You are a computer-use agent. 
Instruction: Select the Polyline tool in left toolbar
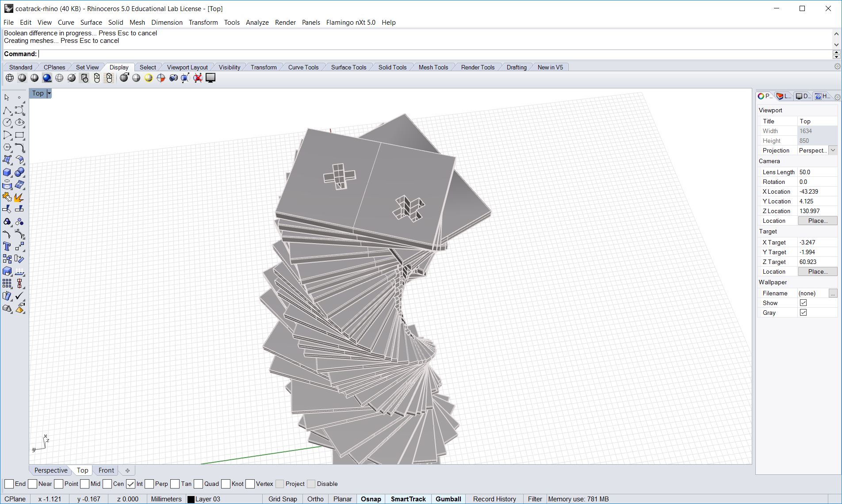point(7,110)
